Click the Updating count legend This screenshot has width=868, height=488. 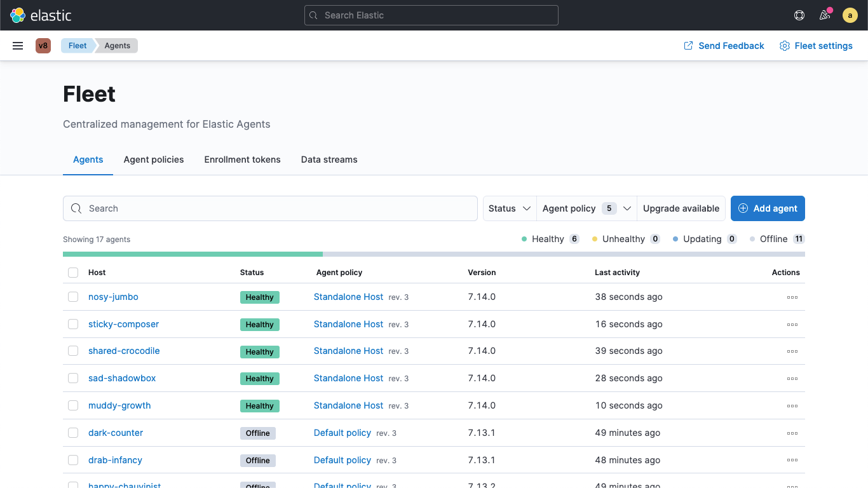tap(705, 239)
